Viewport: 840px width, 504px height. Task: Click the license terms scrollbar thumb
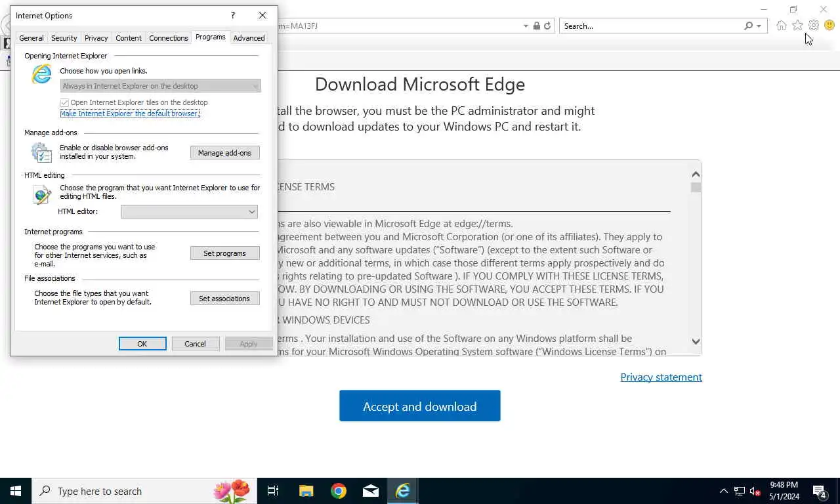(696, 188)
